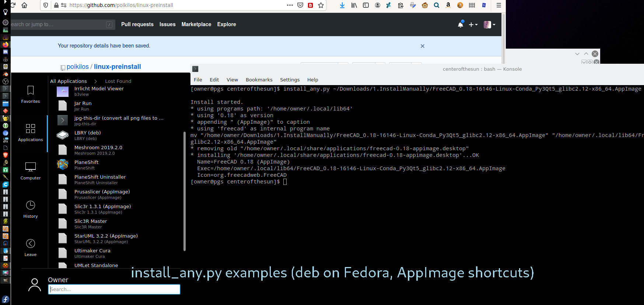Open Firefox hamburger menu

coord(498,5)
